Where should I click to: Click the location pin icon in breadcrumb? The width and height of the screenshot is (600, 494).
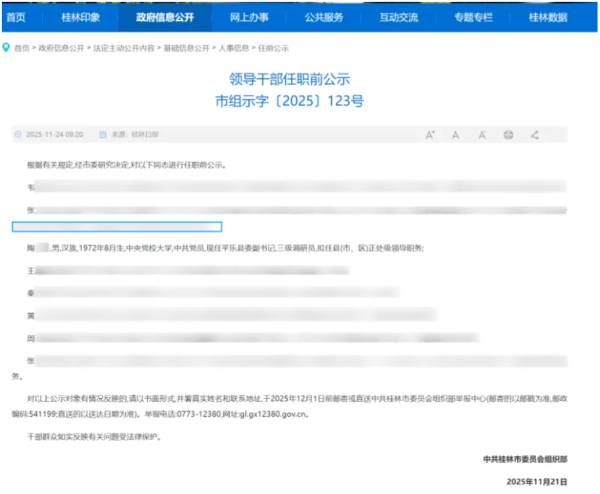tap(6, 47)
